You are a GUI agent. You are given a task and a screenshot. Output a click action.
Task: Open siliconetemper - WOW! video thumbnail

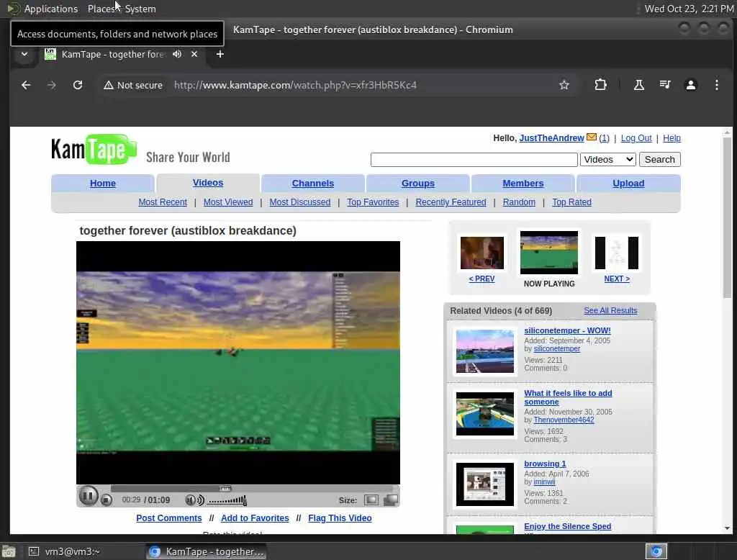(484, 351)
